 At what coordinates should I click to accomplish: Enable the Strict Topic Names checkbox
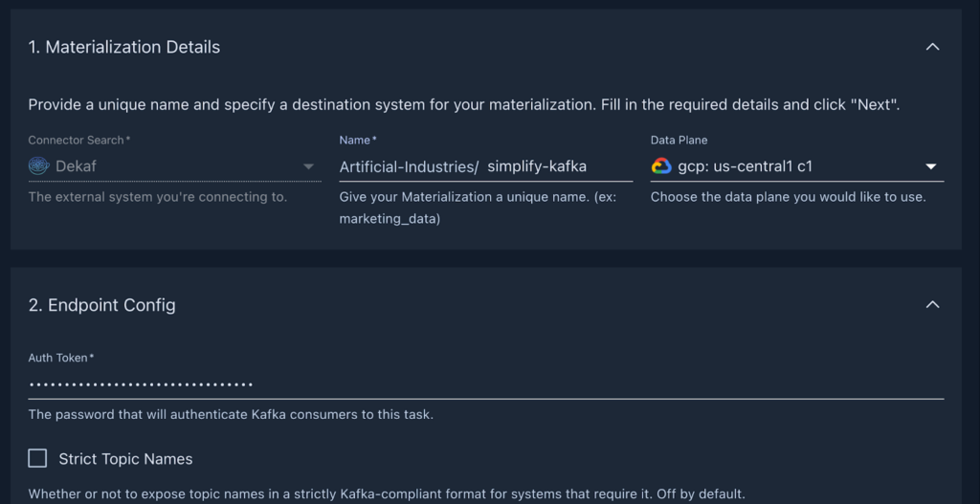37,458
